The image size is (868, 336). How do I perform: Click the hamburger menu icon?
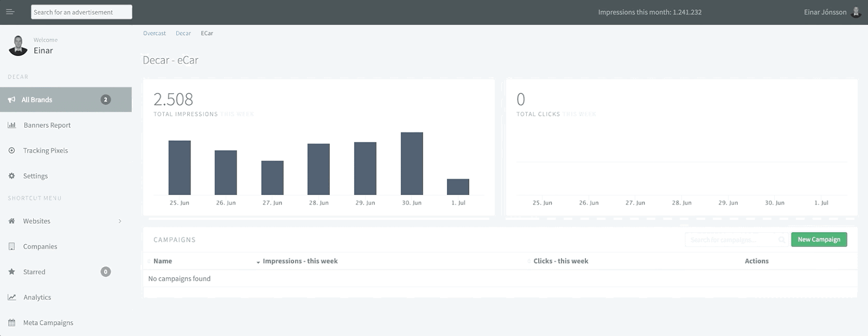click(x=10, y=12)
